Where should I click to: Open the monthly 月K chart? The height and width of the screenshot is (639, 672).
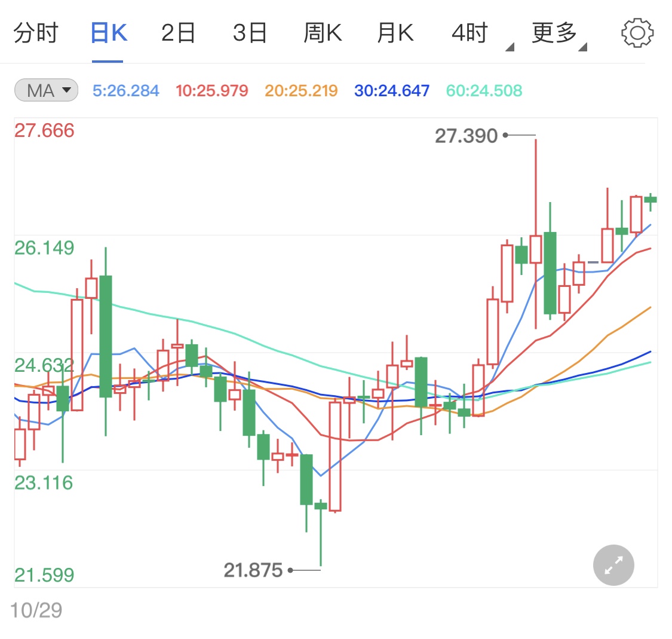pos(395,33)
